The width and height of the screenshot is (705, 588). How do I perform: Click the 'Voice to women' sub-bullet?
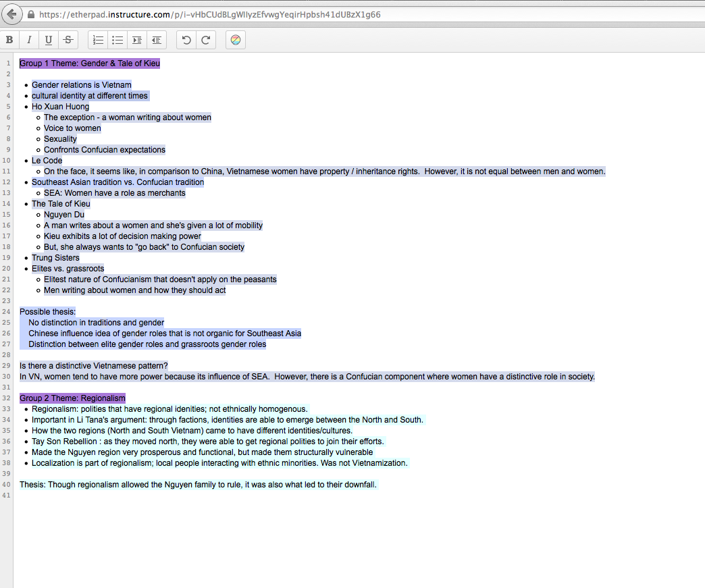pos(72,128)
